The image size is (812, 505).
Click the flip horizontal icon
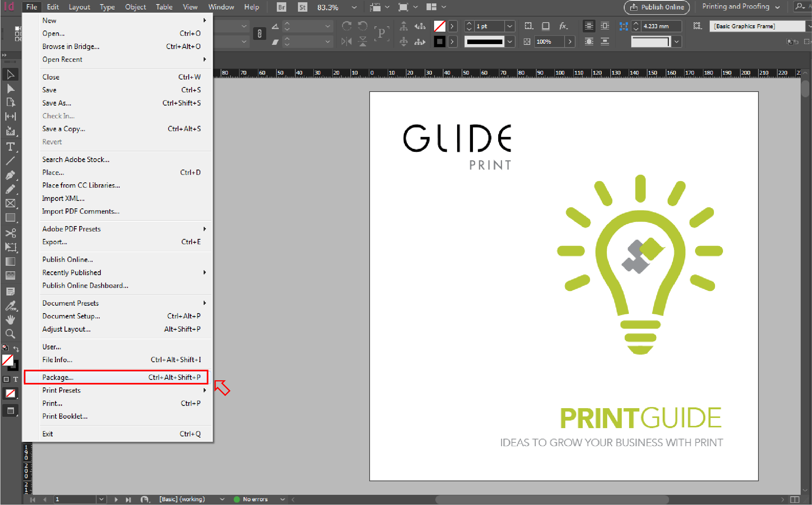[347, 41]
